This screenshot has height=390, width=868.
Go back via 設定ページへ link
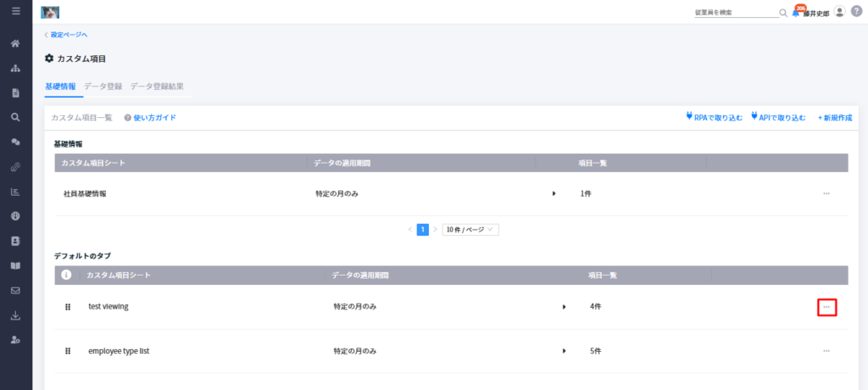coord(66,35)
